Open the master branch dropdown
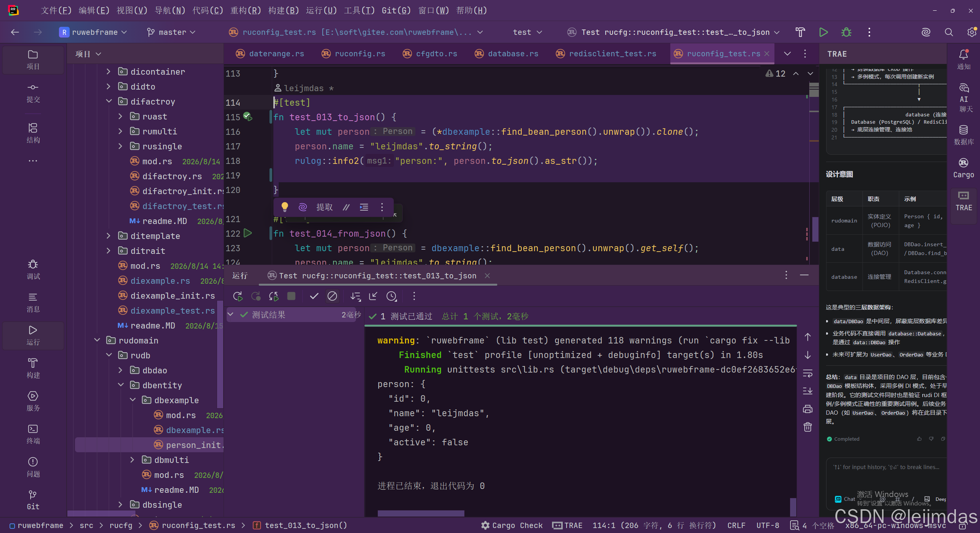Screen dimensions: 980x533 (x=171, y=32)
